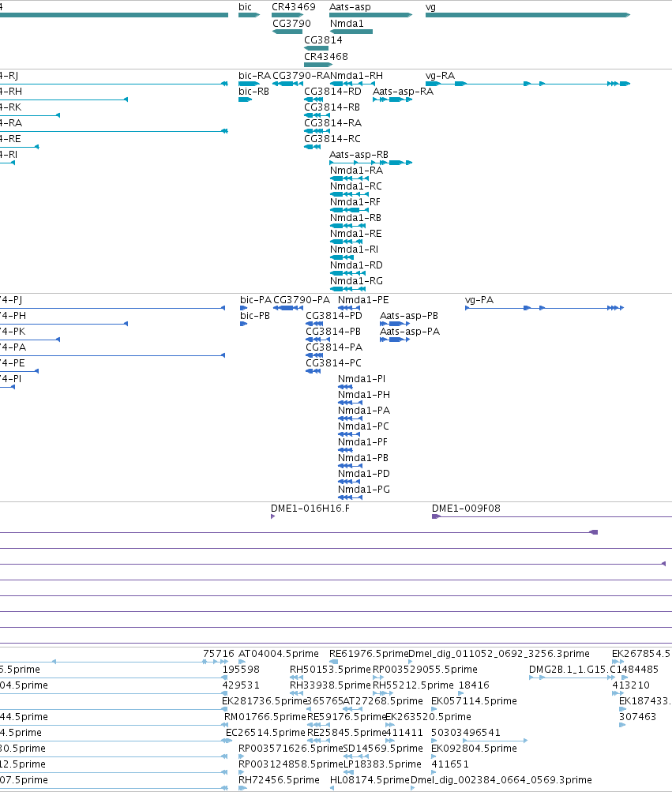Select the RH72456.5prime EST

tap(242, 788)
